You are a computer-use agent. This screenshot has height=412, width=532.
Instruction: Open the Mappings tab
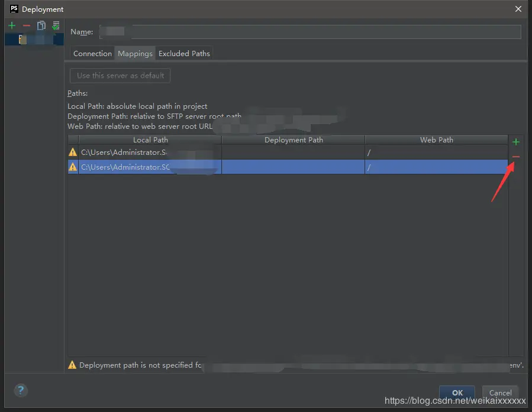[x=135, y=54]
